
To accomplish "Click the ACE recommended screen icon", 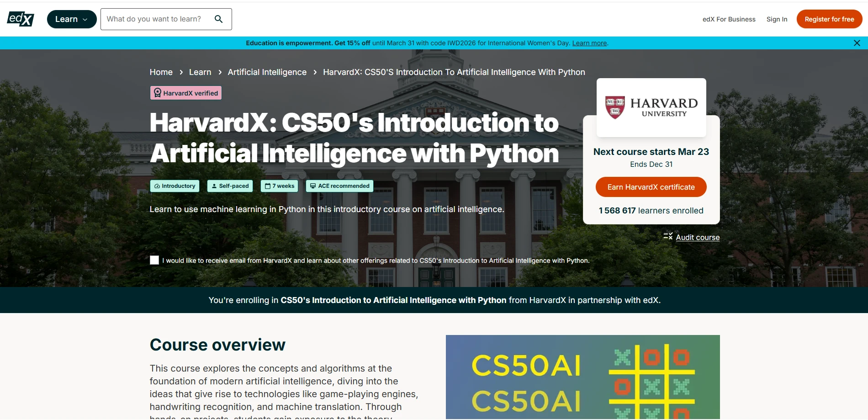I will 313,186.
